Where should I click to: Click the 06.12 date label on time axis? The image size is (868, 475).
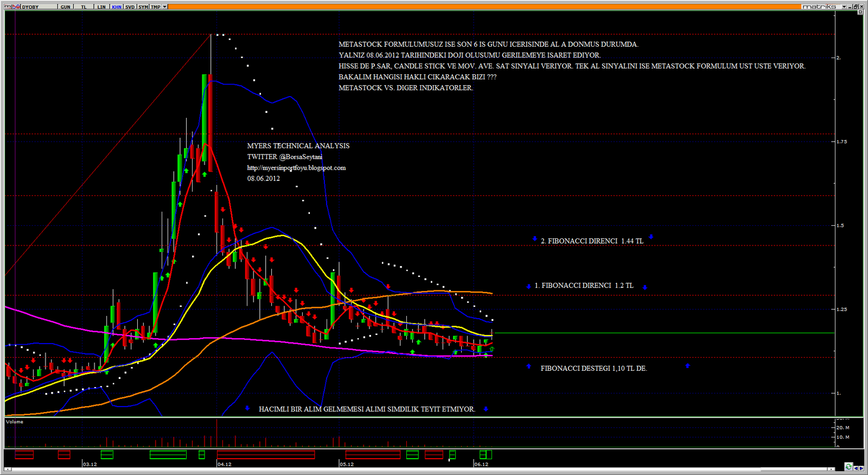[x=481, y=464]
